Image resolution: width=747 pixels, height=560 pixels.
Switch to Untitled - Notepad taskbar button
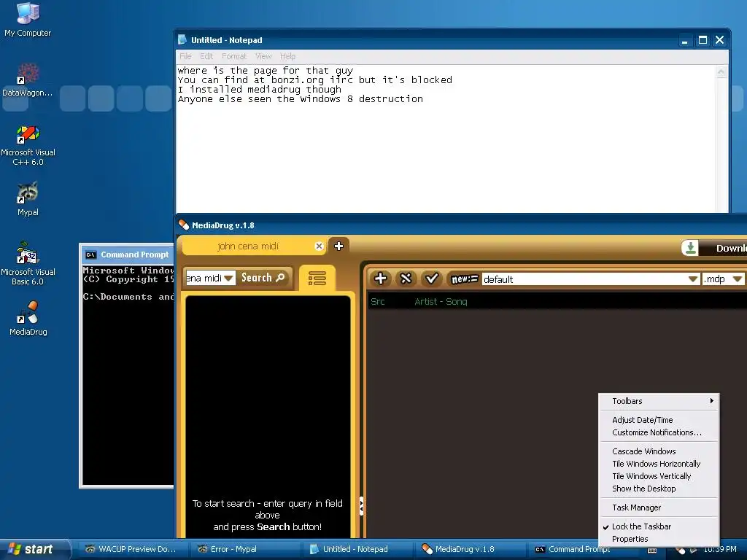point(357,549)
